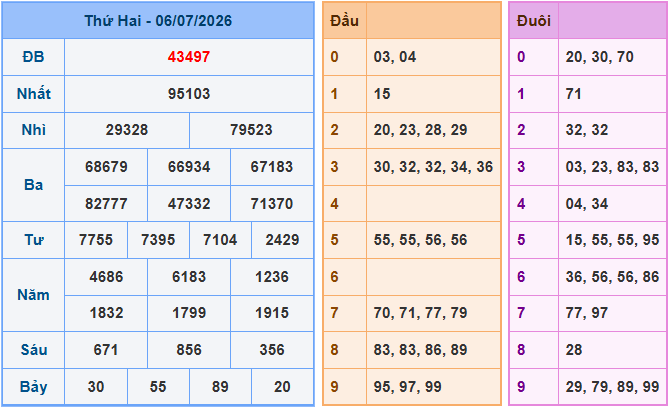Click the Năm prize number 1236

click(272, 277)
